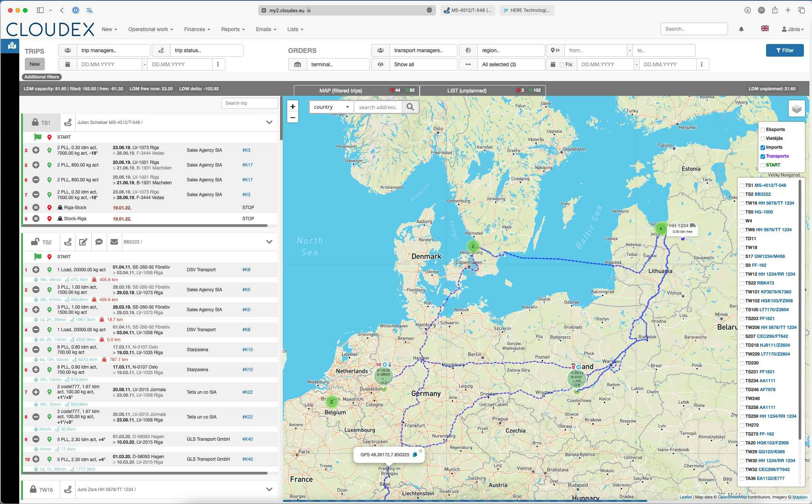Click the TS2 envelope email icon
This screenshot has height=504, width=812.
click(114, 242)
